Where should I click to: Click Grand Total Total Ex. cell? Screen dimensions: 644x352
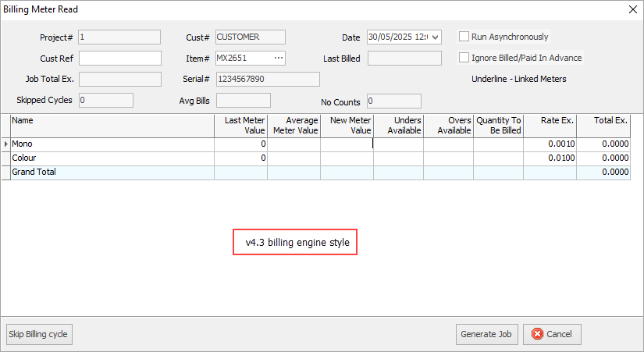[603, 172]
